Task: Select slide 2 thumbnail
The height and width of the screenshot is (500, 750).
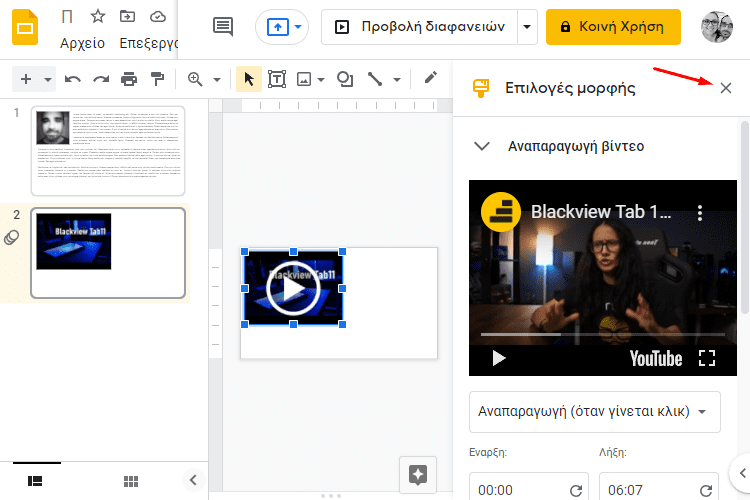Action: pyautogui.click(x=108, y=253)
